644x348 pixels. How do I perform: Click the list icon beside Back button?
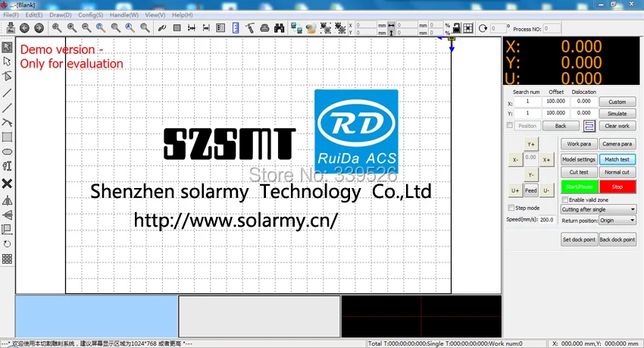589,126
